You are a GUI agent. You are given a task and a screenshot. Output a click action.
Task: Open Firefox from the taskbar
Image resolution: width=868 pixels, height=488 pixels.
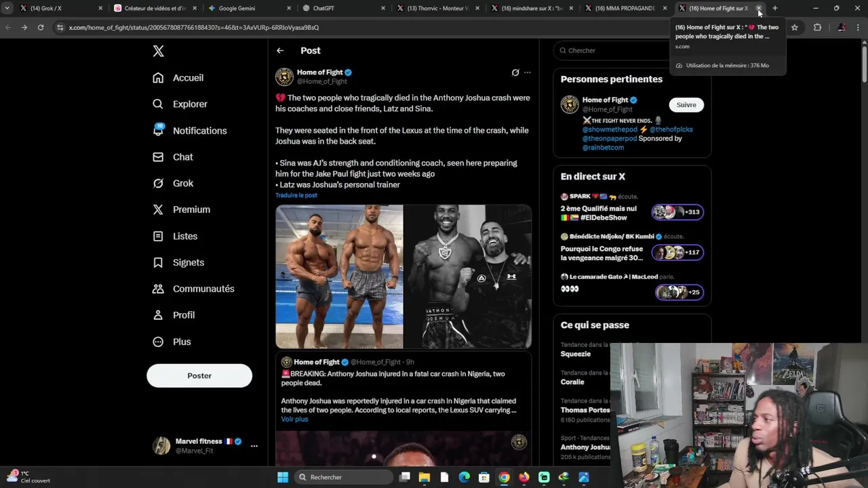click(524, 477)
